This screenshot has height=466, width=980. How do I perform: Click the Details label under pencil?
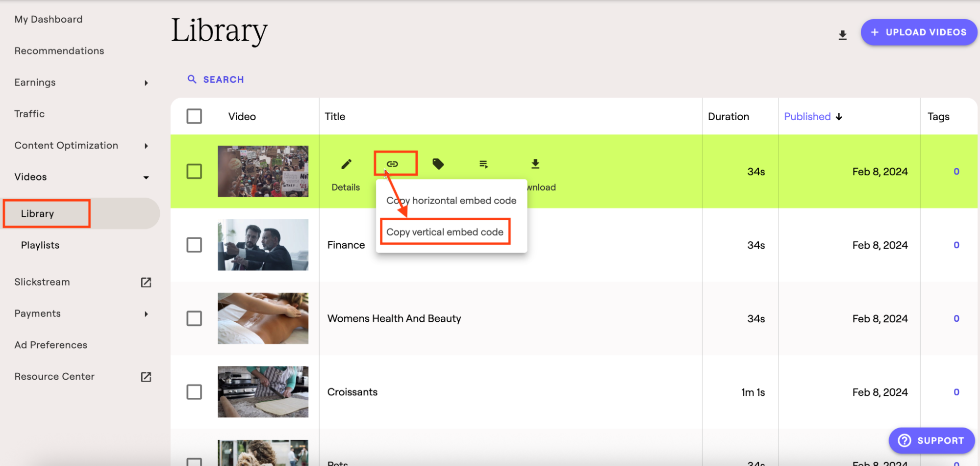tap(346, 187)
